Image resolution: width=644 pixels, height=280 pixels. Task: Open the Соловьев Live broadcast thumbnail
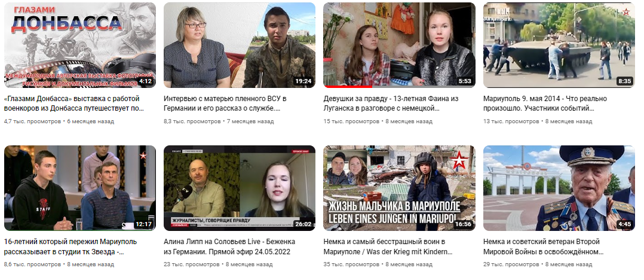coord(240,188)
